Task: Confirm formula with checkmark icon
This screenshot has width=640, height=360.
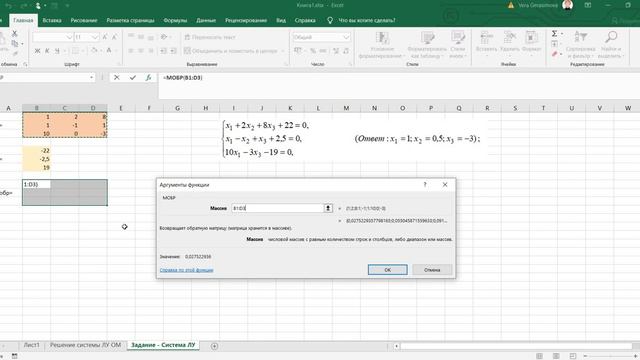Action: pos(133,78)
